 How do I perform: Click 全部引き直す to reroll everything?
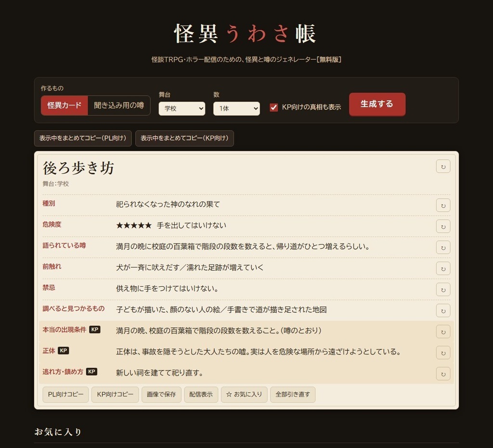click(x=293, y=395)
